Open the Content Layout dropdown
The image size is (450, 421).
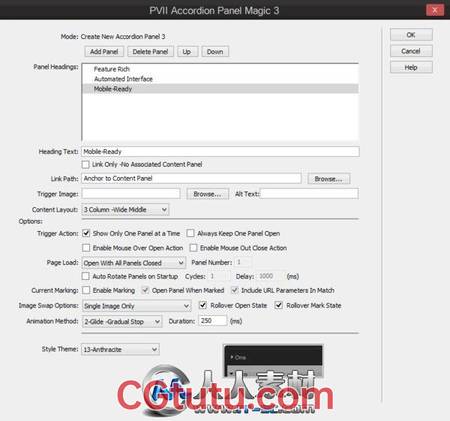[x=125, y=210]
